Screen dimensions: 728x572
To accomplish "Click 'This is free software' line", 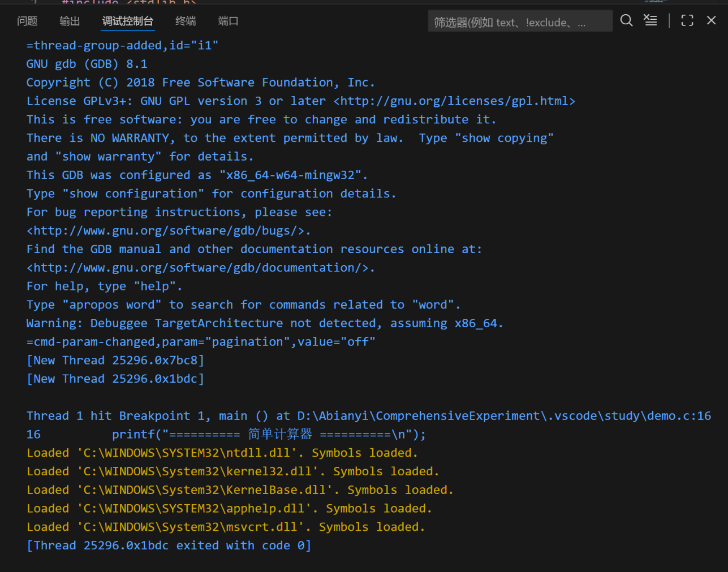I will (261, 120).
